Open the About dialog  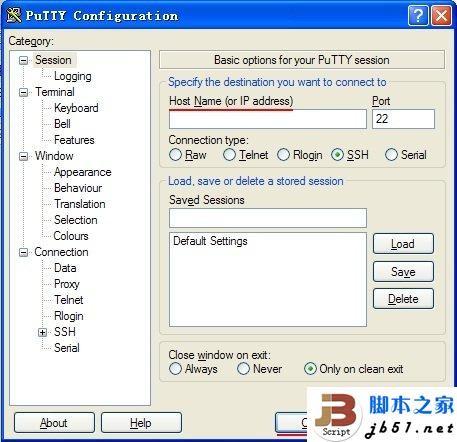point(54,423)
